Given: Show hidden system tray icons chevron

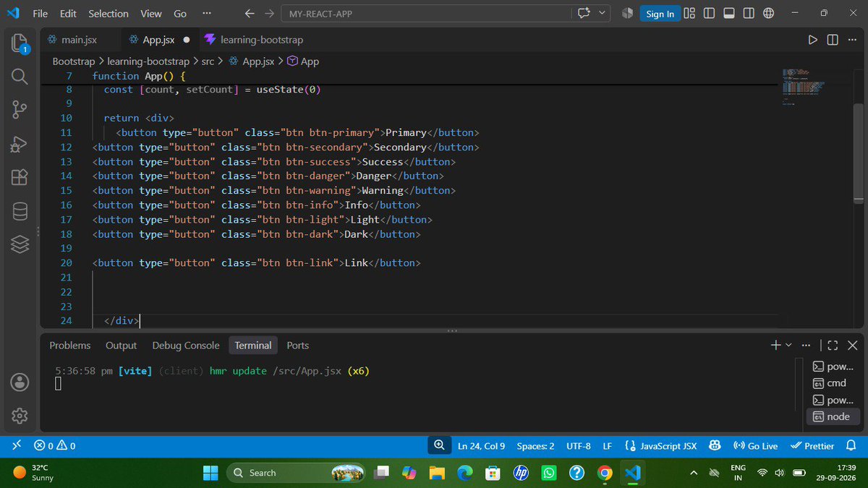Looking at the screenshot, I should [694, 473].
